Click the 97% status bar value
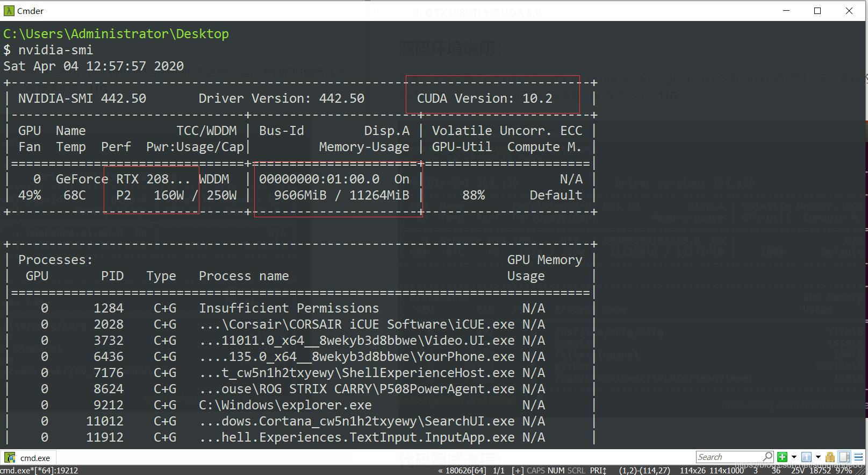The height and width of the screenshot is (475, 868). tap(844, 470)
